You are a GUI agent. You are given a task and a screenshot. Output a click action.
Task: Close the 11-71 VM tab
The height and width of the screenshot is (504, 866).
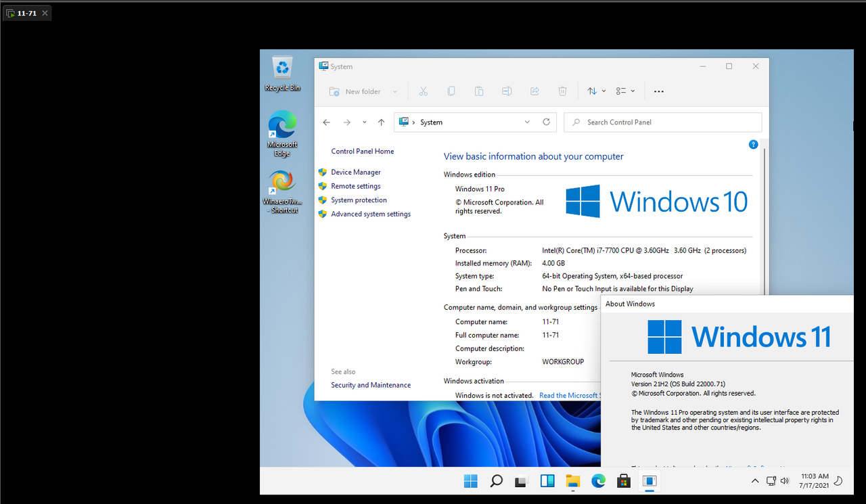click(45, 13)
